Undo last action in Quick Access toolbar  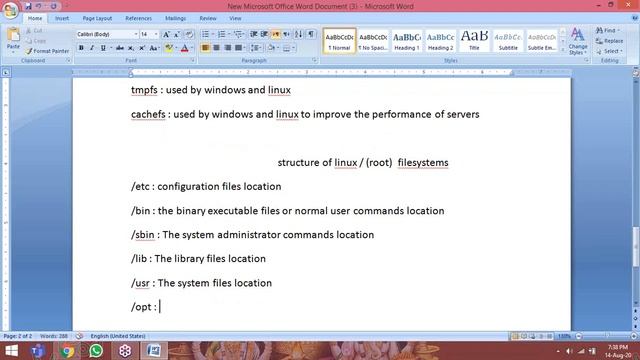point(39,6)
